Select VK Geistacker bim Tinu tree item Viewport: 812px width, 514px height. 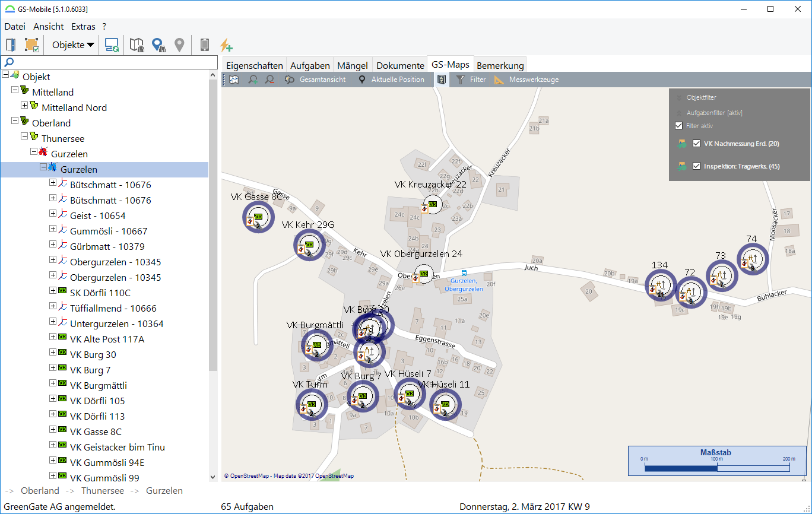[x=118, y=447]
